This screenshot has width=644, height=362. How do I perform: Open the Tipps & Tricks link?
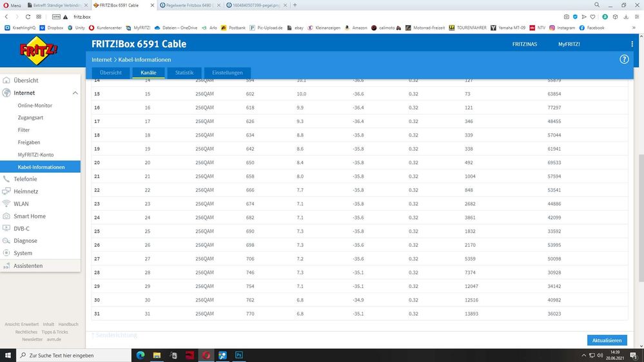click(x=55, y=332)
